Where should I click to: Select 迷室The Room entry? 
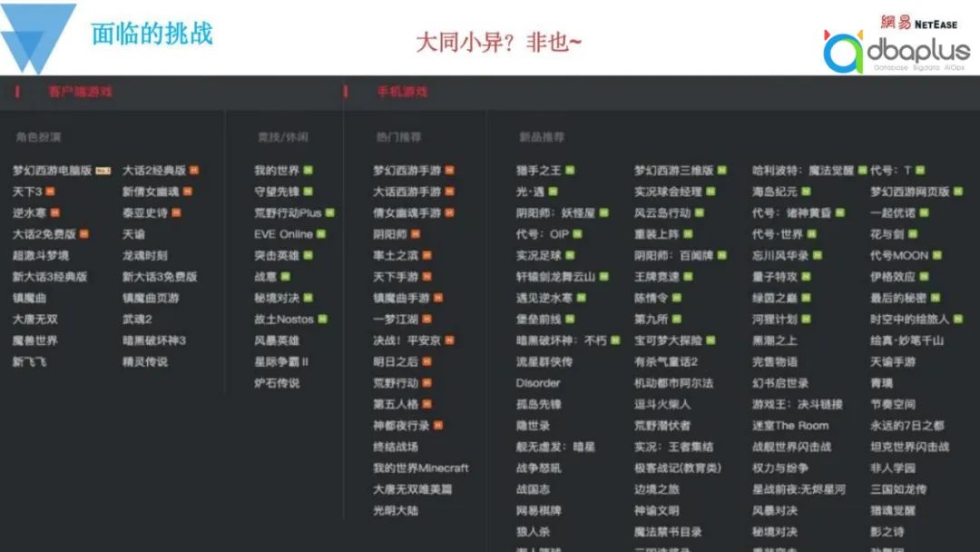790,426
